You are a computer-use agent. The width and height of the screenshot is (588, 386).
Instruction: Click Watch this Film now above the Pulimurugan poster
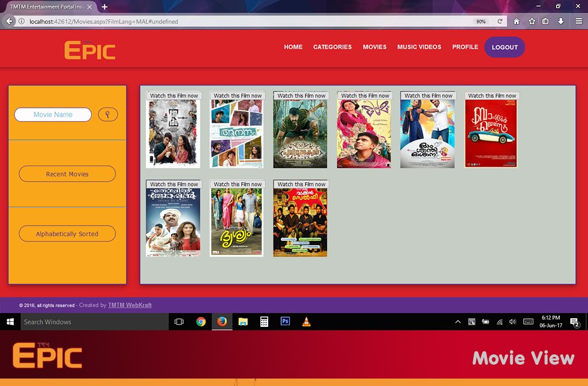coord(301,96)
